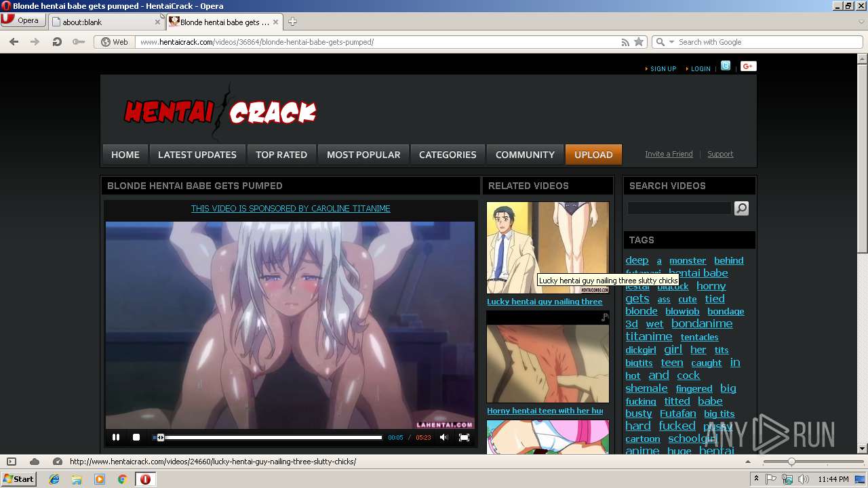This screenshot has height=488, width=868.
Task: Open the first related video thumbnail
Action: (x=548, y=247)
